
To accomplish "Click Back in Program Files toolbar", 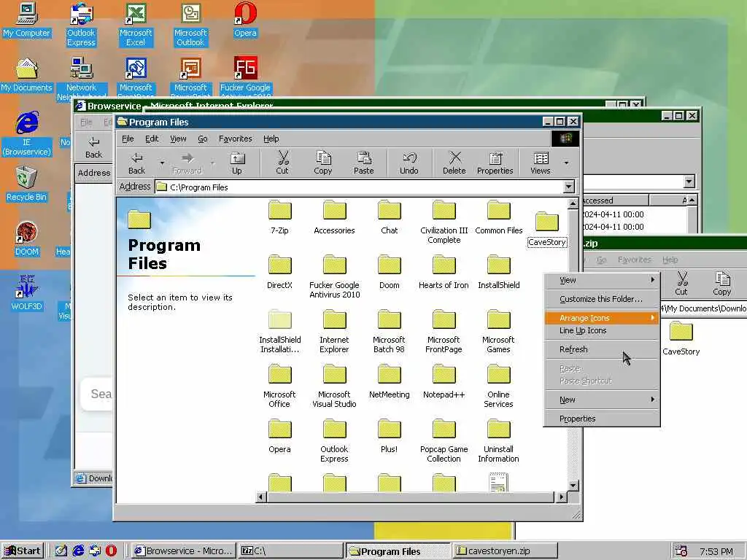I will coord(136,163).
